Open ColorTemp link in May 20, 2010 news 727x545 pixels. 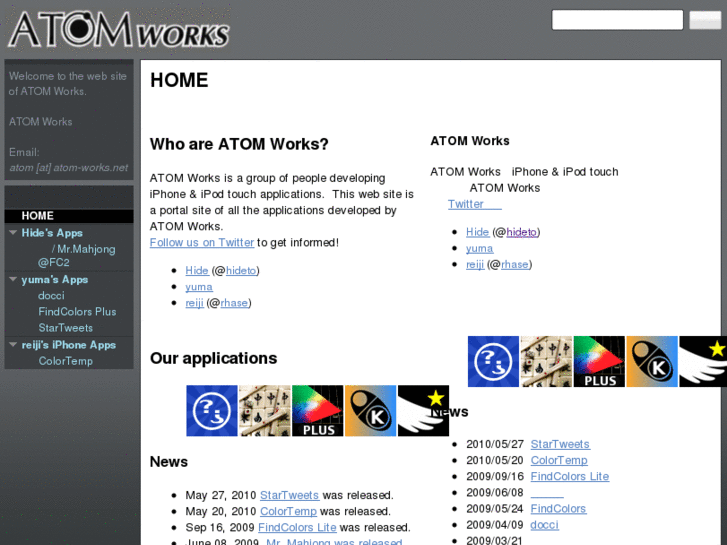(x=288, y=511)
